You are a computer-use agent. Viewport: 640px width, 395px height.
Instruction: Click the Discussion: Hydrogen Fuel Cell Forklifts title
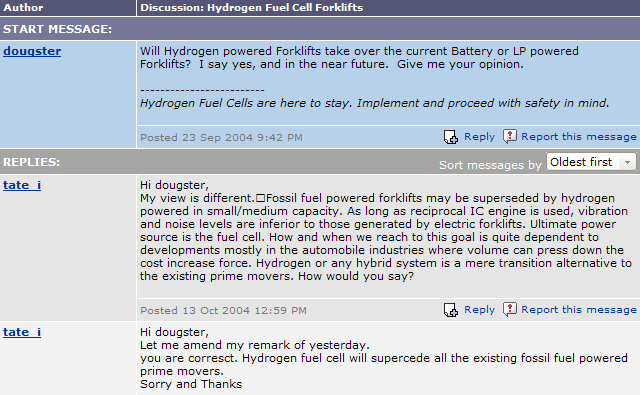tap(251, 7)
